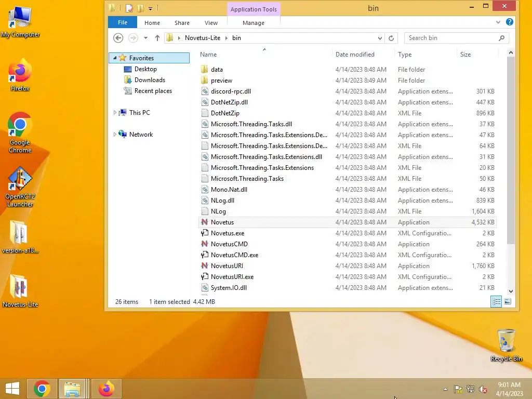Expand the Network tree node

[x=115, y=135]
